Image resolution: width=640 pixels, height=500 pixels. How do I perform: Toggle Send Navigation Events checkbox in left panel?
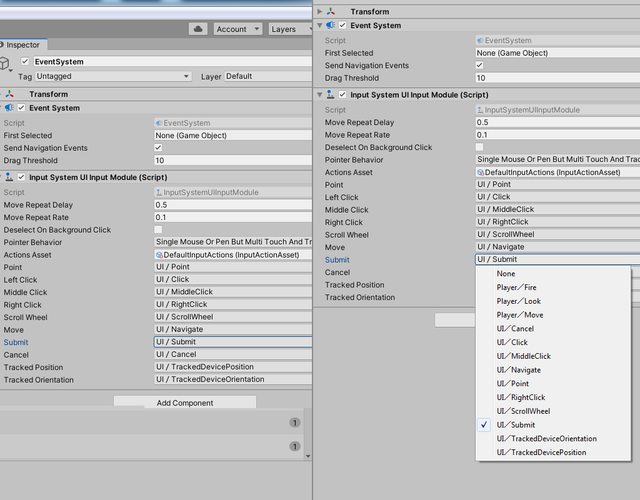(x=158, y=148)
